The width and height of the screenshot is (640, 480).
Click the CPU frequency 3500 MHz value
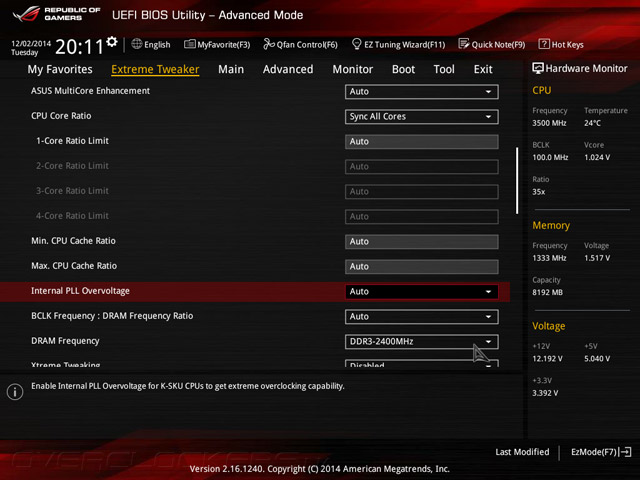549,123
